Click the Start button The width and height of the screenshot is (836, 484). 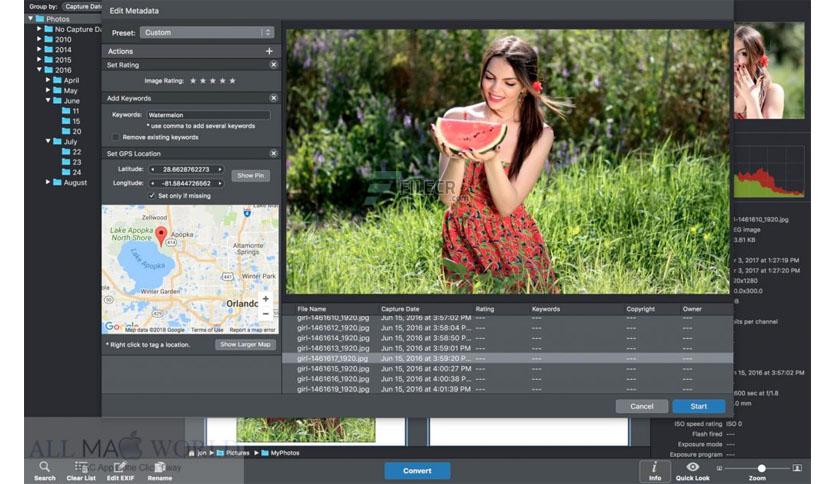[x=698, y=406]
